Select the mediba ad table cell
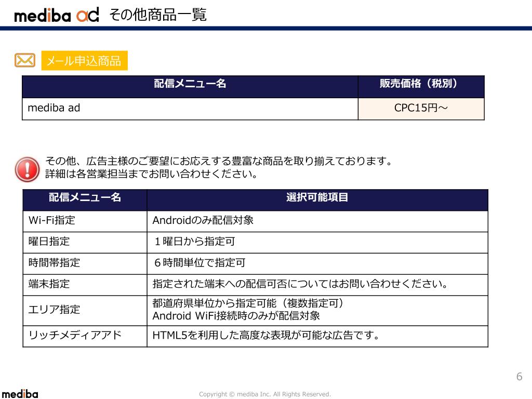This screenshot has height=399, width=532. 190,109
